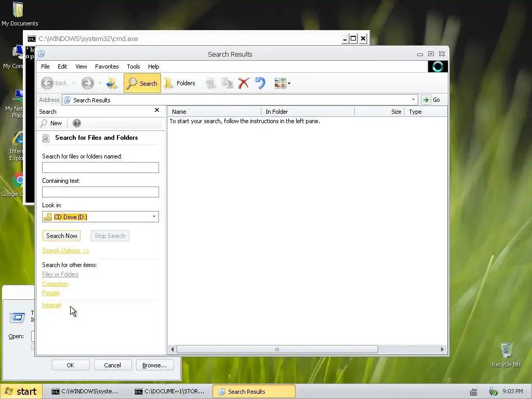Image resolution: width=532 pixels, height=399 pixels.
Task: Click the People link
Action: point(50,293)
